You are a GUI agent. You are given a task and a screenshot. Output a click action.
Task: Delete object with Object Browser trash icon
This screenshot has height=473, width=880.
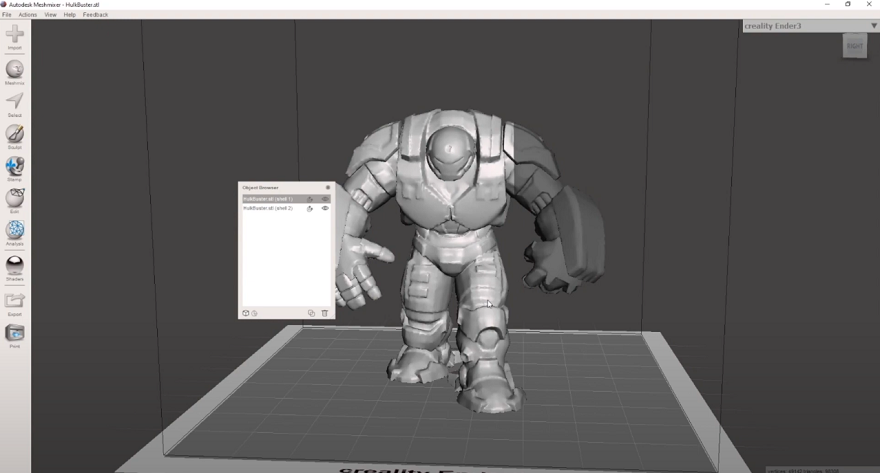324,313
